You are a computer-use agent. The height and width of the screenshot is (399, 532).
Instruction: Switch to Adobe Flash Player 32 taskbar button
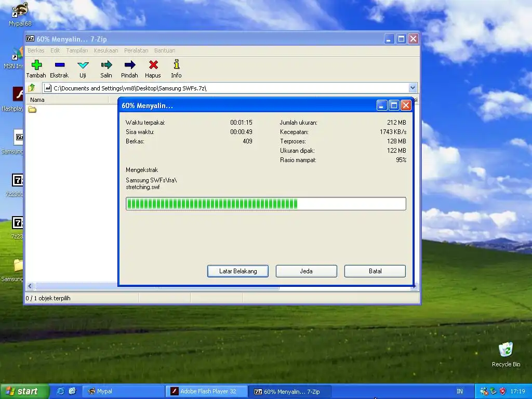click(207, 391)
